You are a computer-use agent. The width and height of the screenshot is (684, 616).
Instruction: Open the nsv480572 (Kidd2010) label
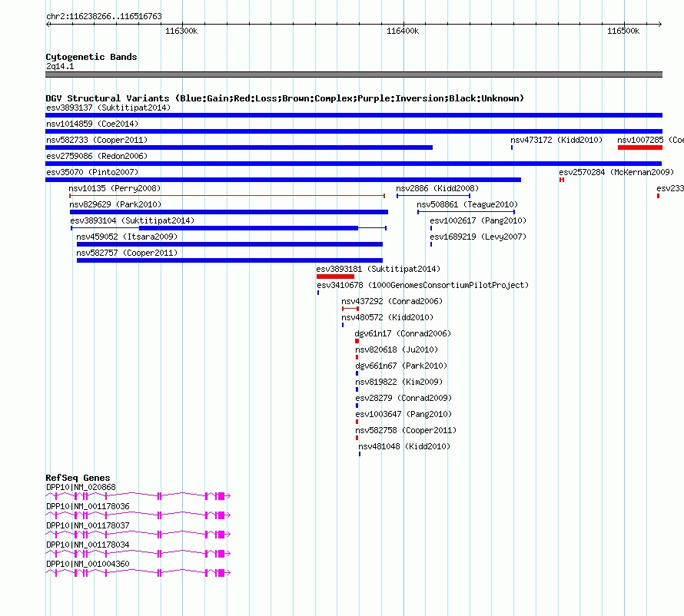click(x=387, y=317)
